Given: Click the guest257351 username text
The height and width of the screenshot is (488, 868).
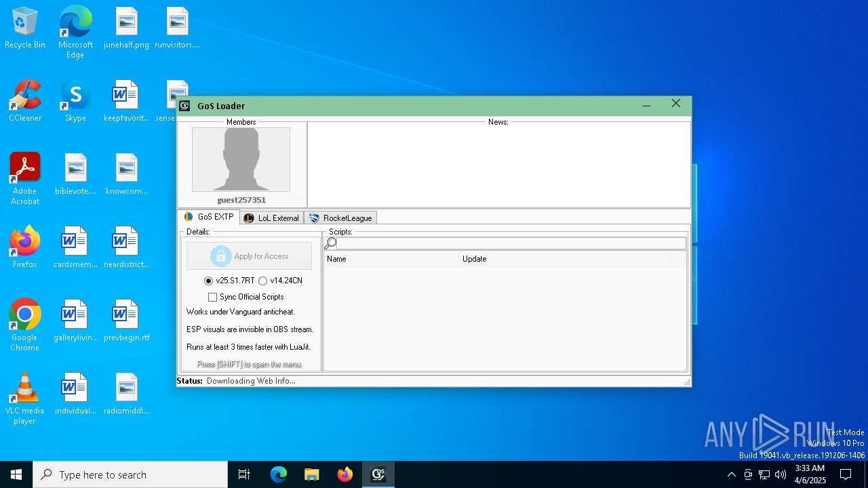Looking at the screenshot, I should [241, 200].
